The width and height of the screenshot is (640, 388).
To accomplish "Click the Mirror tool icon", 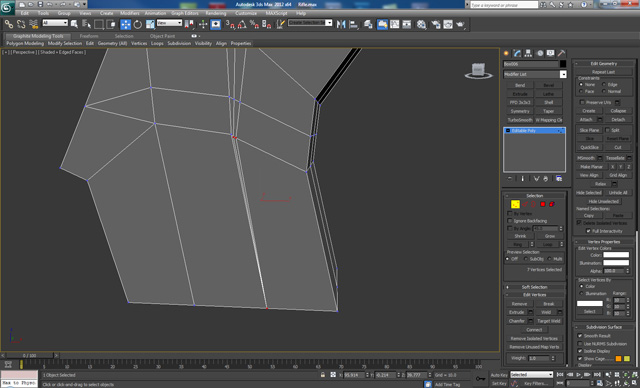I will click(x=341, y=24).
